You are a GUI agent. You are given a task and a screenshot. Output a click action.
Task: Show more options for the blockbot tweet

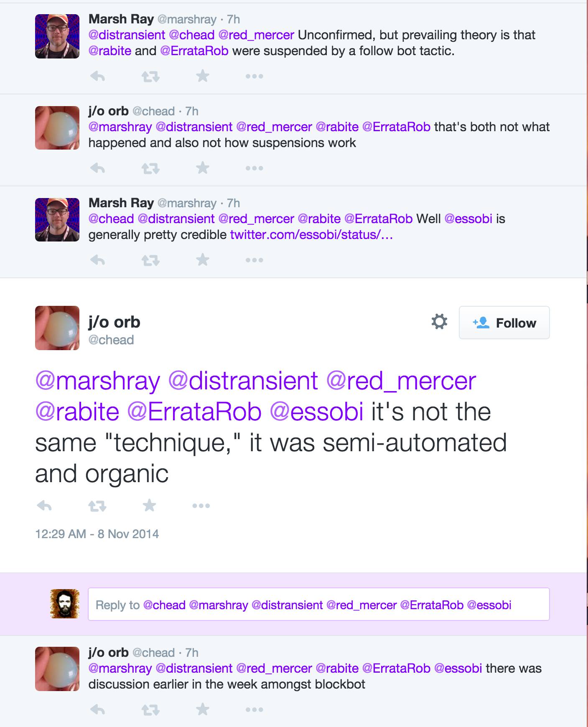tap(254, 710)
